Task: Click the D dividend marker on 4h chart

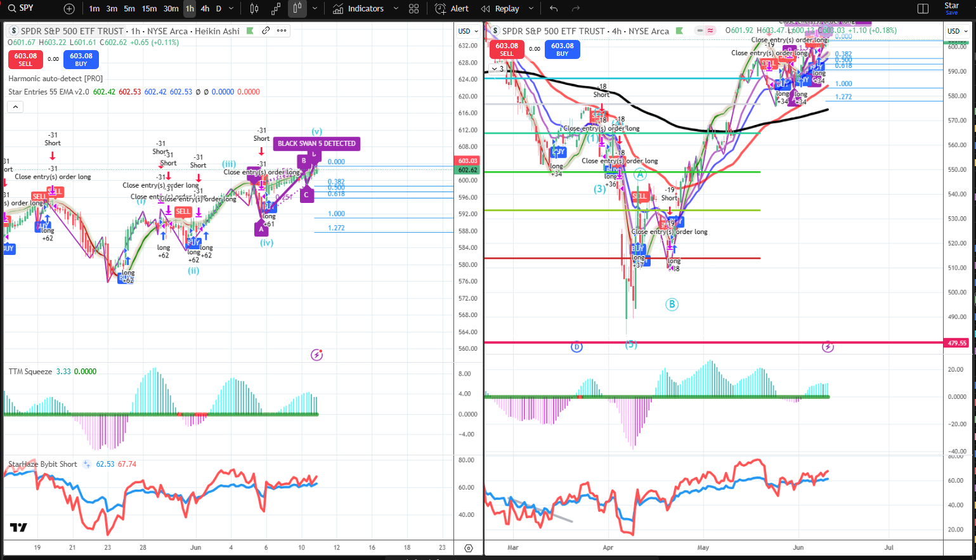Action: (x=576, y=347)
